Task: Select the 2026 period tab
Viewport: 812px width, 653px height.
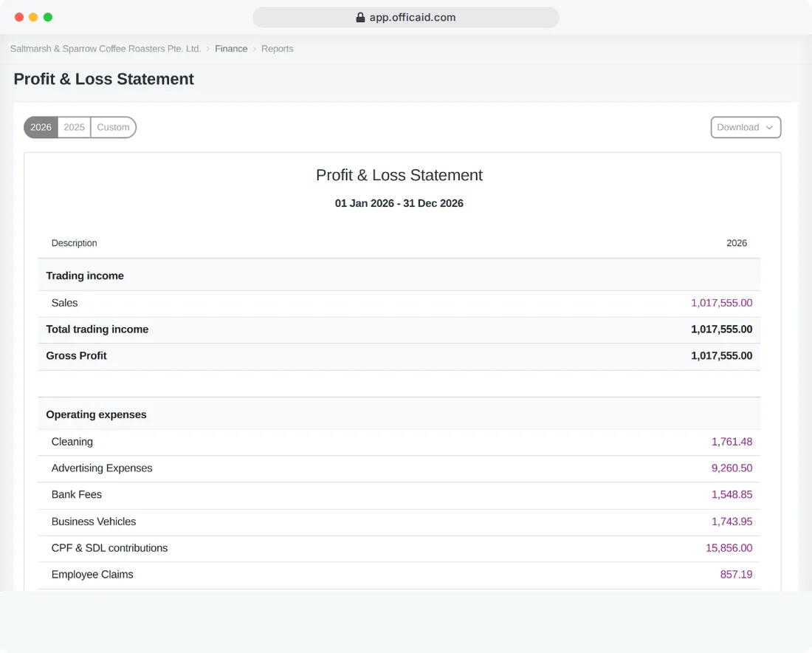Action: click(x=41, y=128)
